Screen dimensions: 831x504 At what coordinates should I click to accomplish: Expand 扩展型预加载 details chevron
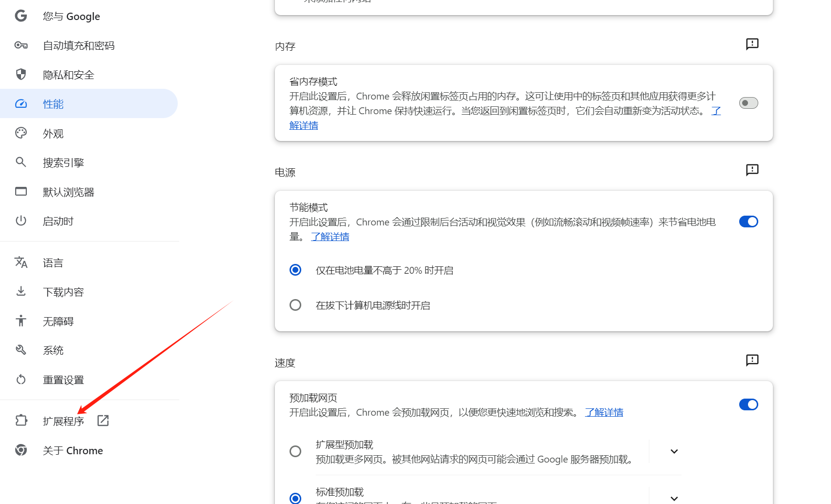[x=674, y=451]
